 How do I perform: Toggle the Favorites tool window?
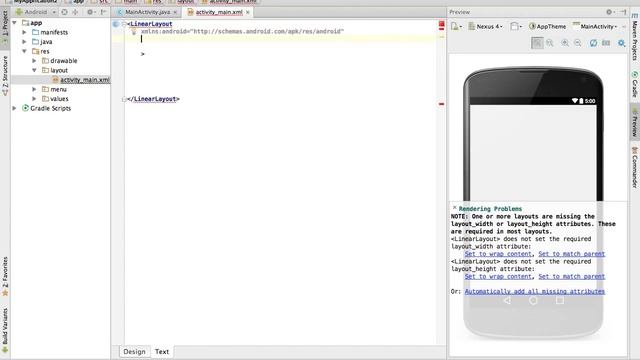(x=5, y=276)
